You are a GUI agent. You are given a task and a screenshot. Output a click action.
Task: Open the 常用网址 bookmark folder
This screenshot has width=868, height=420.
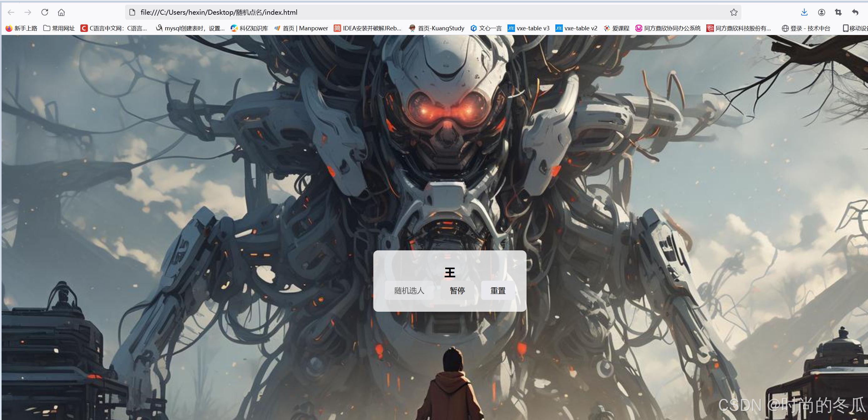point(59,28)
